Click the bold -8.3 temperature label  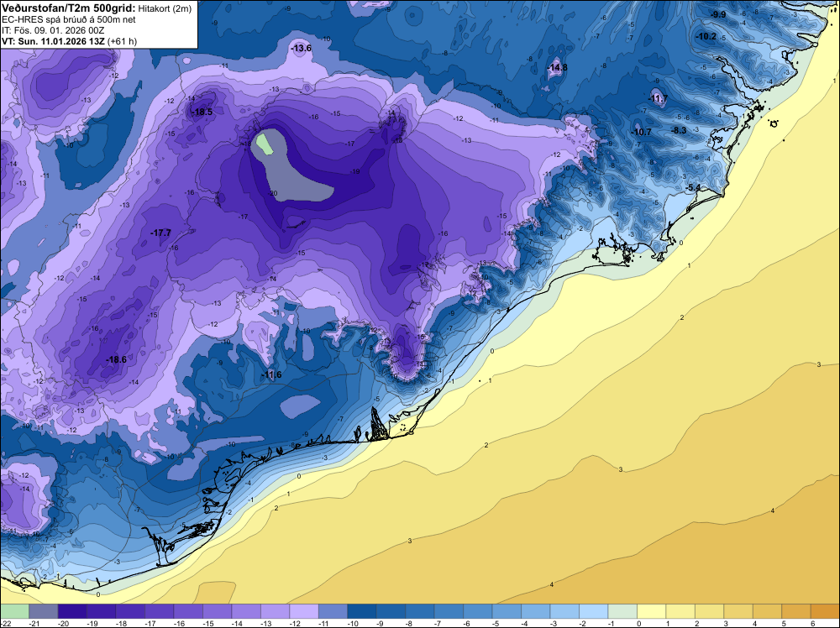[679, 130]
